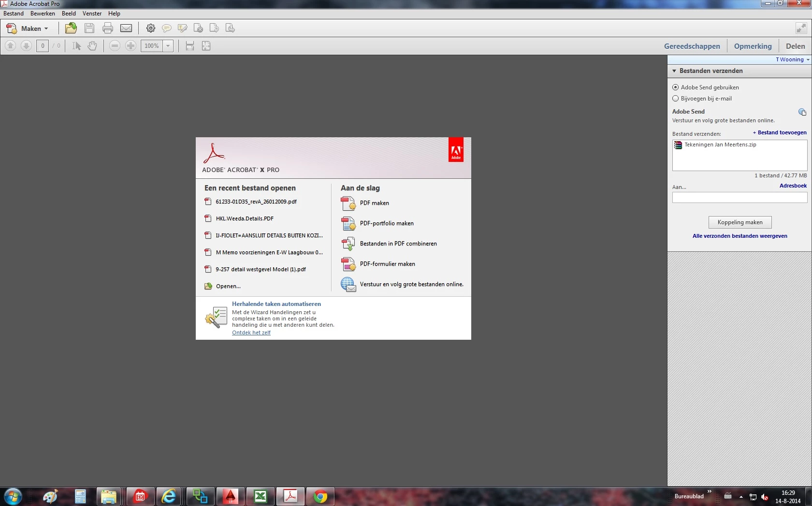Click the delete page icon
This screenshot has width=812, height=506.
tap(198, 28)
